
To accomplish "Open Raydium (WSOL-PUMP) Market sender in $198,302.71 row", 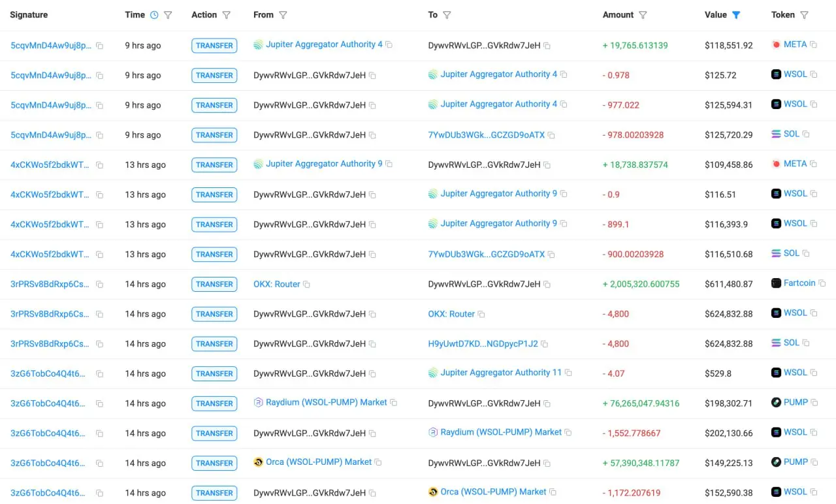I will click(x=327, y=403).
